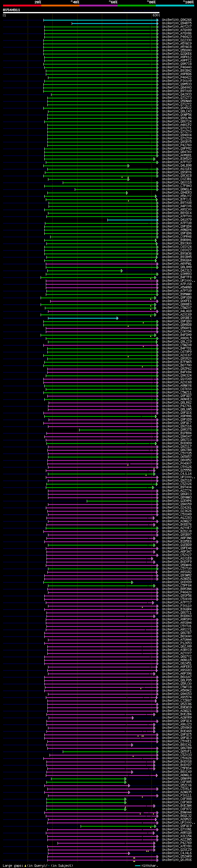The width and height of the screenshot is (197, 868).
Task: Open hit UniRef100_Q5DUH0
Action: click(176, 50)
